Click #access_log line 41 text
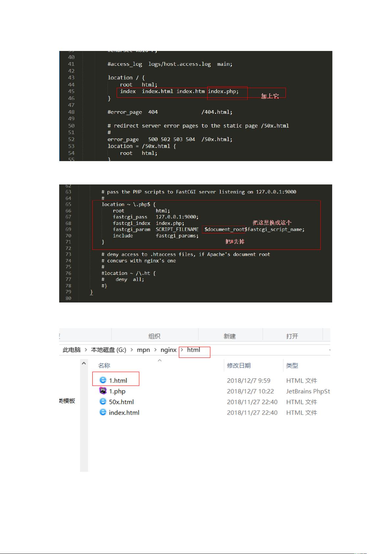The image size is (392, 554). point(170,64)
